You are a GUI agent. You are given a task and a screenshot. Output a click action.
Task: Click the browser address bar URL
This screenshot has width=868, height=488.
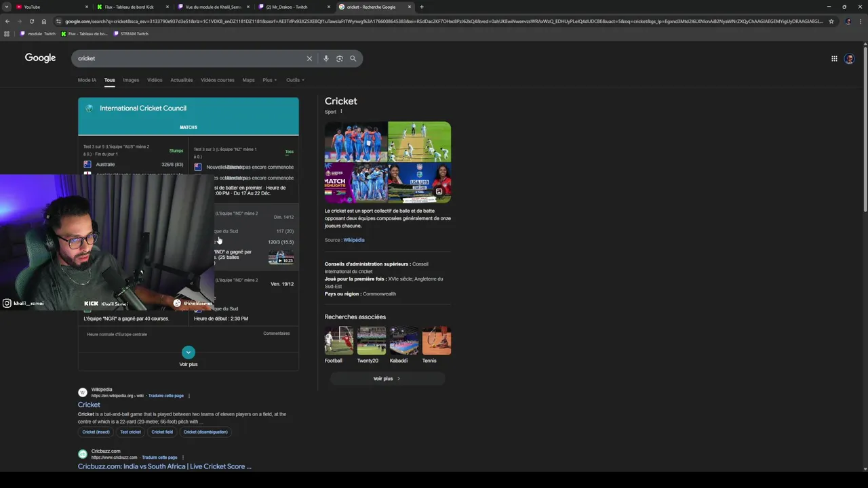tap(444, 21)
